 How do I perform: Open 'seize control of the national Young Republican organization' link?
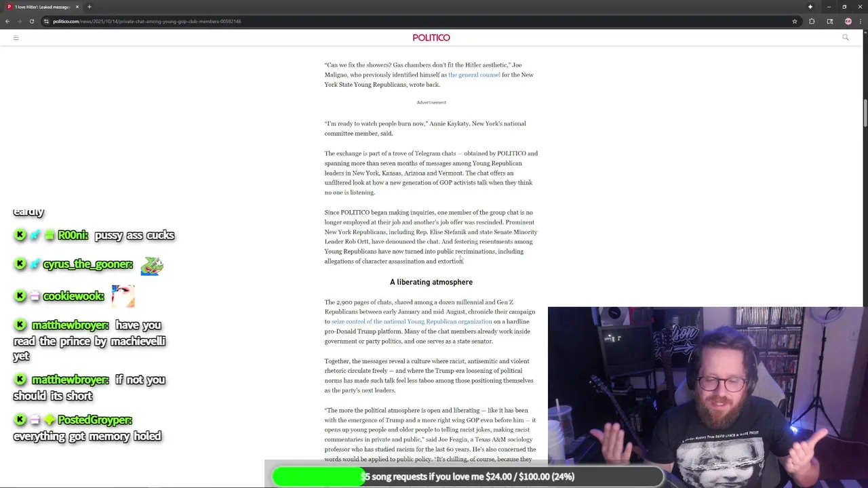pyautogui.click(x=412, y=321)
